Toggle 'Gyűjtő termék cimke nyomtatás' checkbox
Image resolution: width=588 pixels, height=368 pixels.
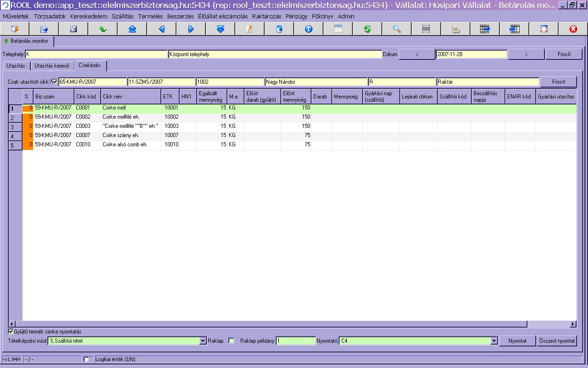click(x=11, y=331)
